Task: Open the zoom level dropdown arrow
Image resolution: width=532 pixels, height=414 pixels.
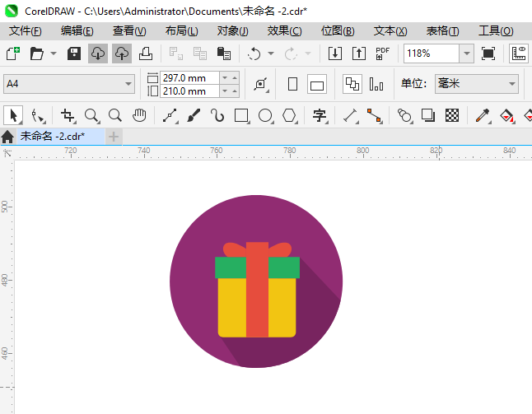Action: (x=466, y=53)
